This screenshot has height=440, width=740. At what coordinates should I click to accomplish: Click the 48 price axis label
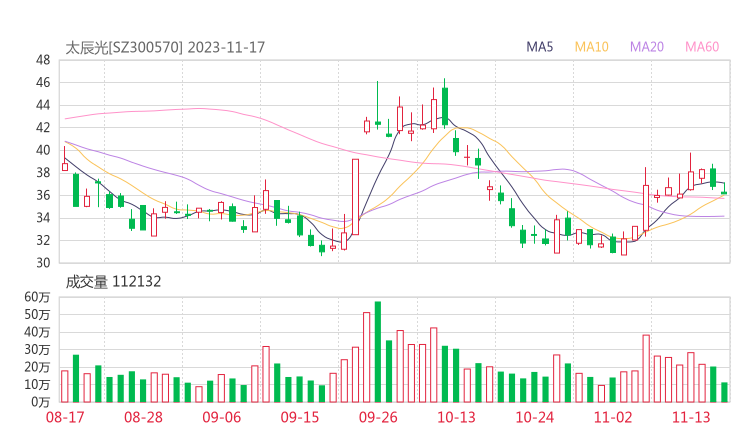click(x=42, y=60)
